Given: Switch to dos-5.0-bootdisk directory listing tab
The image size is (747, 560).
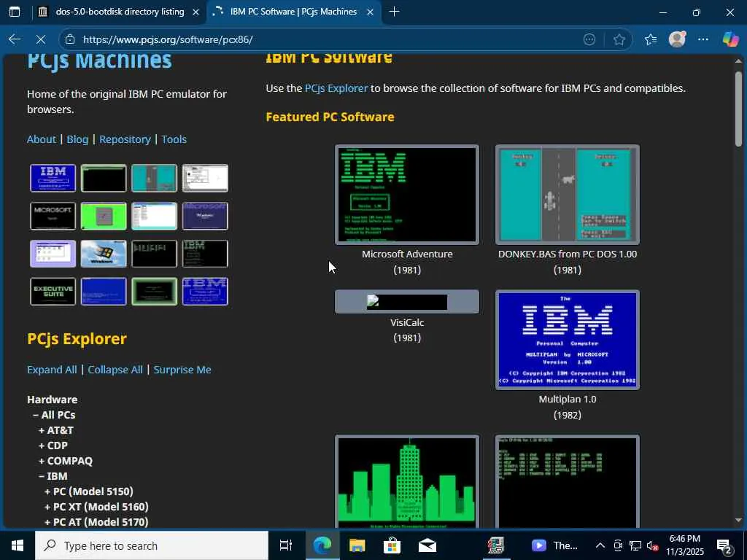Looking at the screenshot, I should [119, 12].
